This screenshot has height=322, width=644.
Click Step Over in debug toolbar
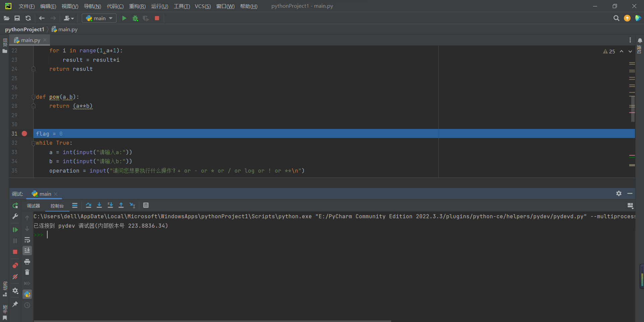pos(89,205)
